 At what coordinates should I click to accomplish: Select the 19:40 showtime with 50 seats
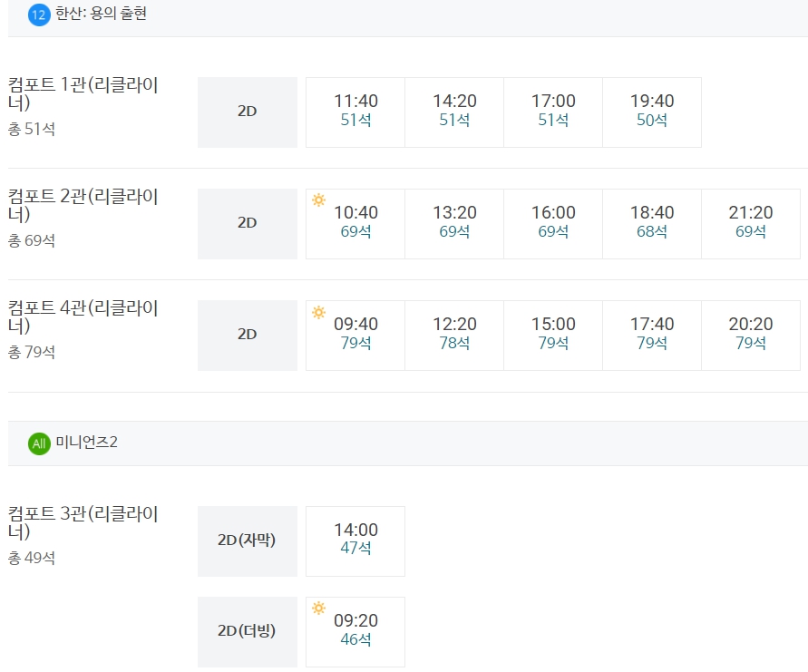(x=652, y=112)
